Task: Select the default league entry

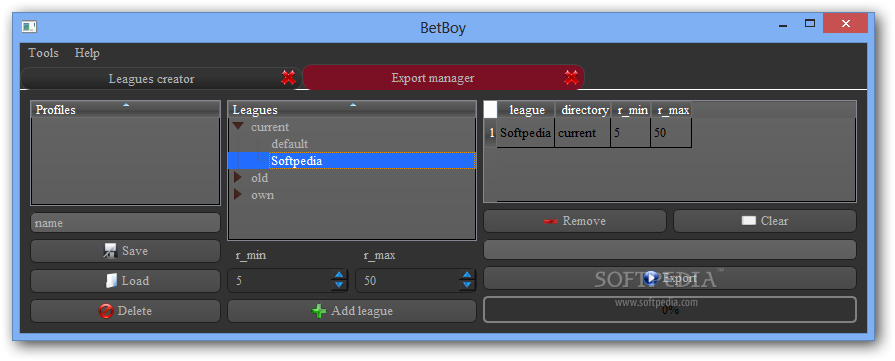Action: [289, 144]
